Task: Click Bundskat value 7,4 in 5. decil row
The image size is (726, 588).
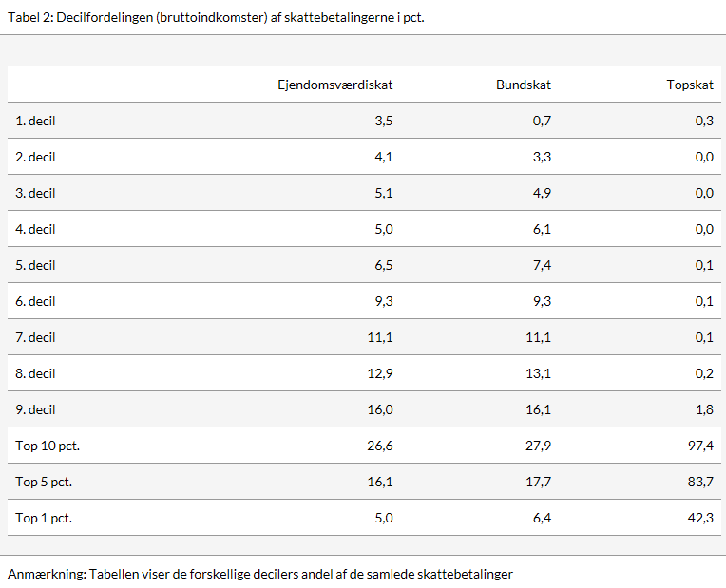Action: pyautogui.click(x=541, y=265)
